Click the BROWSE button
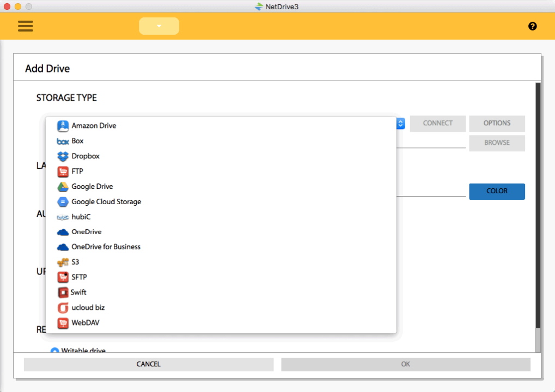 pyautogui.click(x=497, y=143)
